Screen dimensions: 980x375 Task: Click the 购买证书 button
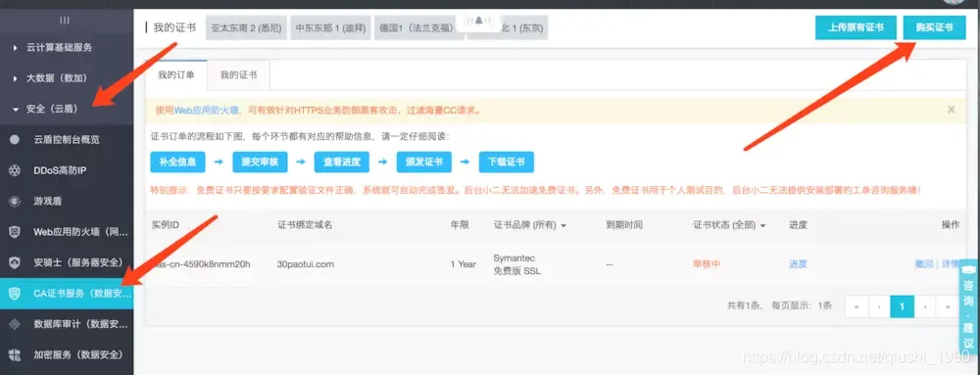coord(934,27)
